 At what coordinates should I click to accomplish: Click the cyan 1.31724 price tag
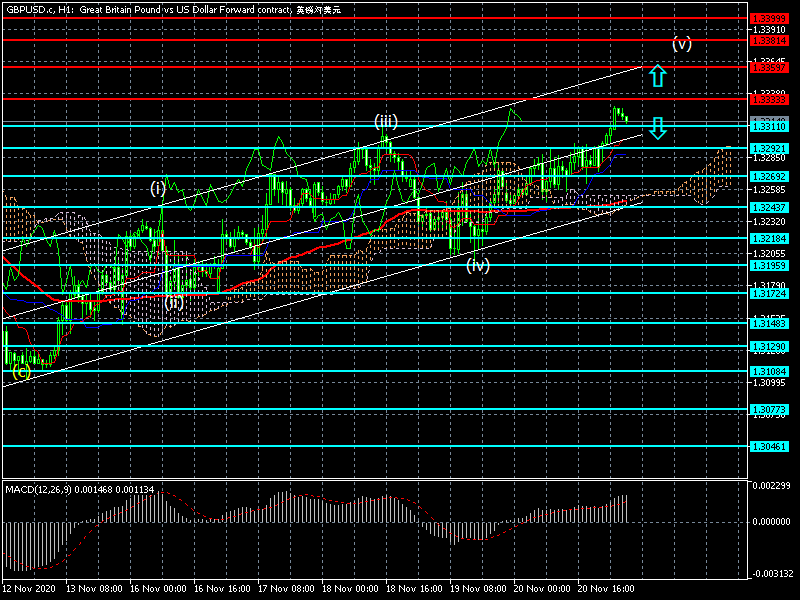click(x=769, y=293)
